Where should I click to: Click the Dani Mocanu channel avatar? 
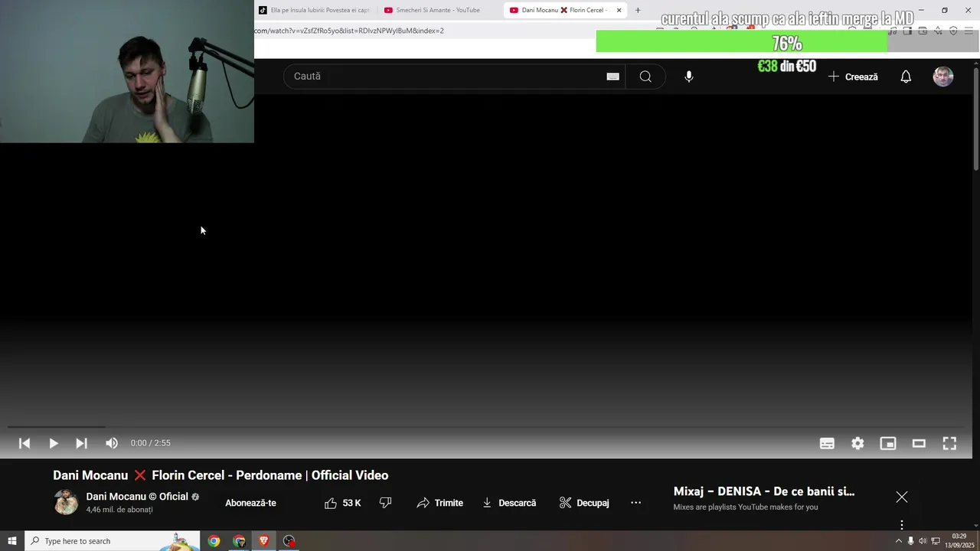[67, 502]
